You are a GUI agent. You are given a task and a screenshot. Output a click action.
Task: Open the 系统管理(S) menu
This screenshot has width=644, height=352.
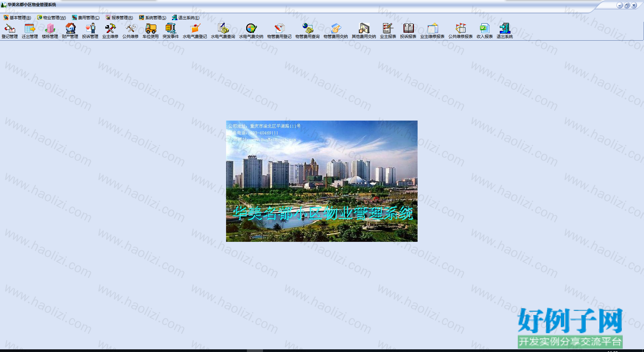tap(153, 17)
